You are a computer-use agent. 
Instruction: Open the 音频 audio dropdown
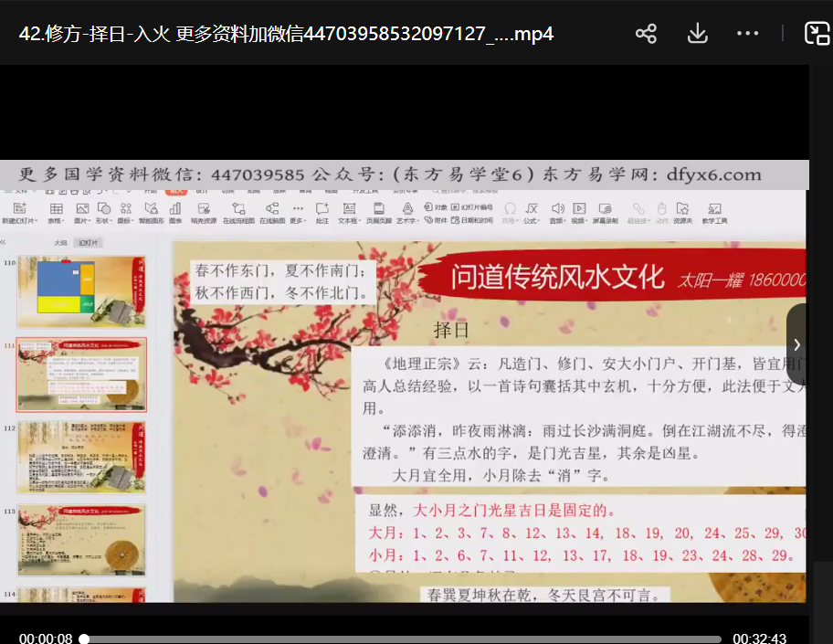pos(556,221)
